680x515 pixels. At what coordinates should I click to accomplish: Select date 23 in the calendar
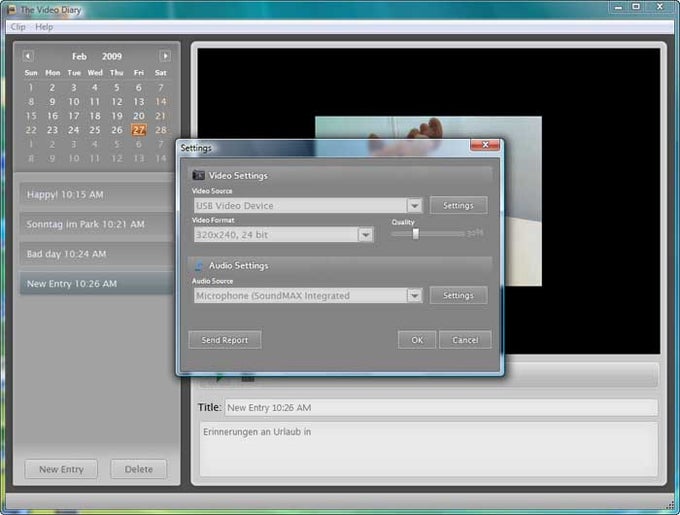pyautogui.click(x=52, y=130)
